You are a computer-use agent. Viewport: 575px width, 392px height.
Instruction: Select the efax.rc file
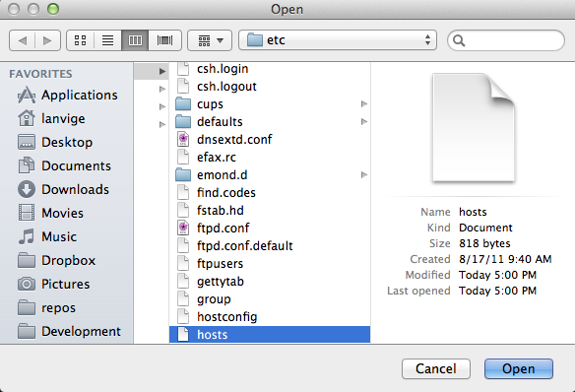tap(270, 158)
